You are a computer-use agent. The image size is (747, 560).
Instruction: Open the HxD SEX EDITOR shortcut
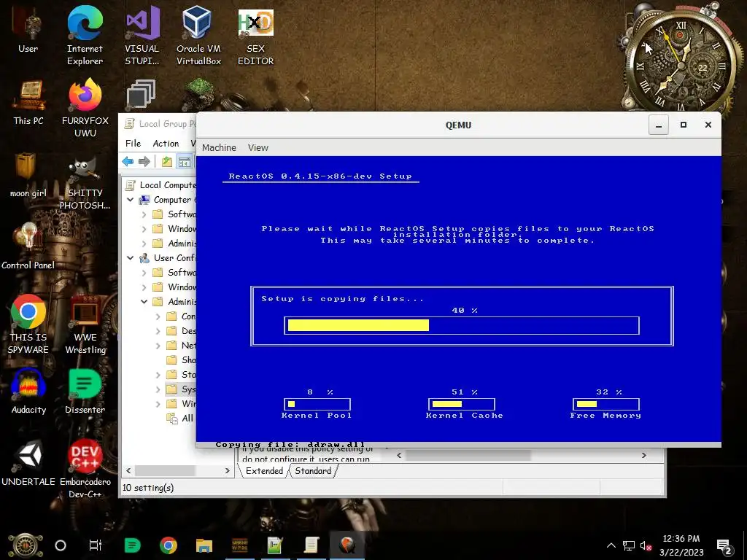pyautogui.click(x=256, y=37)
